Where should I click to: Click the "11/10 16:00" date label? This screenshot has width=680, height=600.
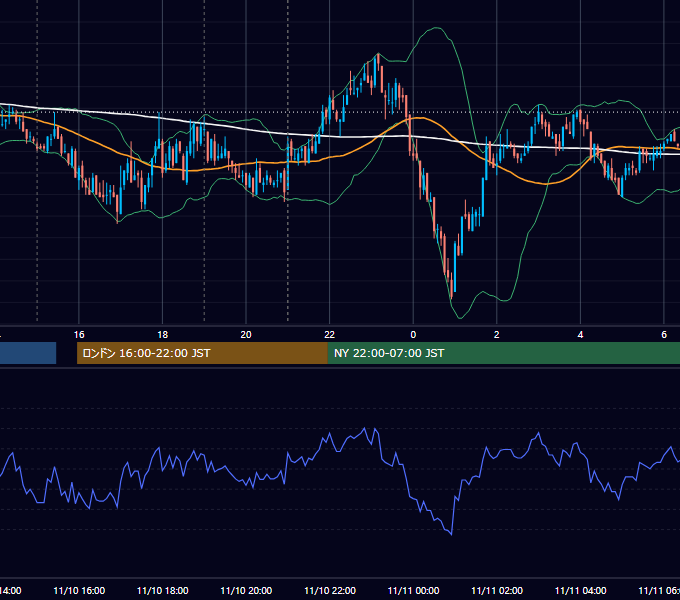79,591
